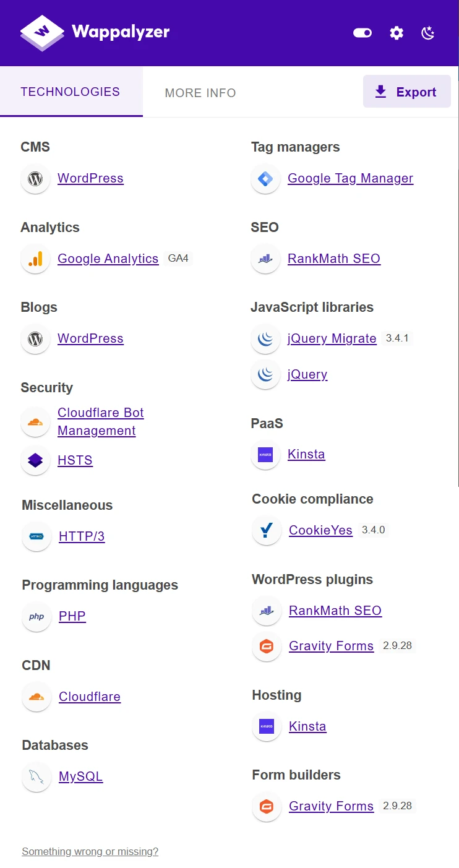Viewport: 459px width, 868px height.
Task: Click the HSTS icon under Security
Action: pyautogui.click(x=35, y=460)
